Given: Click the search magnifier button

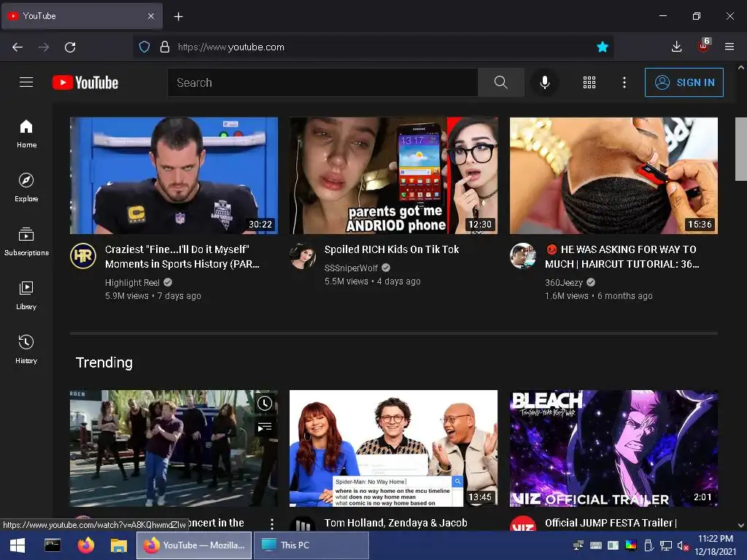Looking at the screenshot, I should click(x=500, y=82).
